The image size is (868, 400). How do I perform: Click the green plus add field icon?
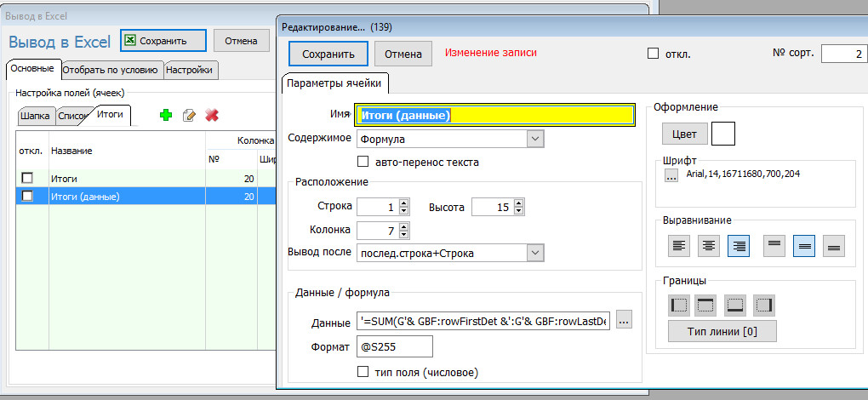(166, 115)
